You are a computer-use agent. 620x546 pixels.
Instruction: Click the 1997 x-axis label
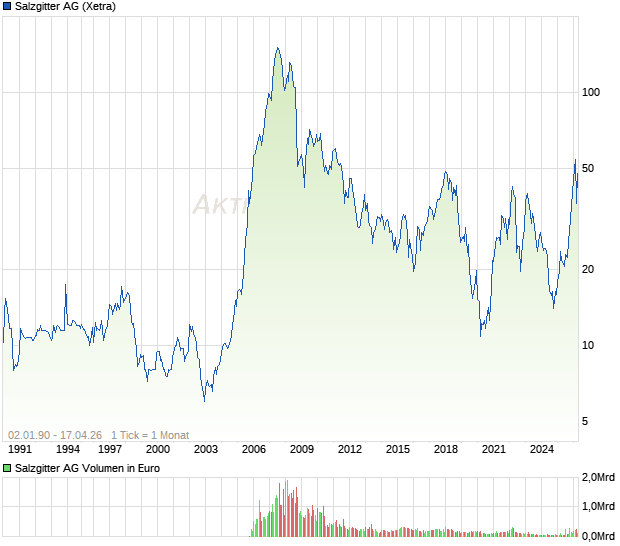point(110,450)
